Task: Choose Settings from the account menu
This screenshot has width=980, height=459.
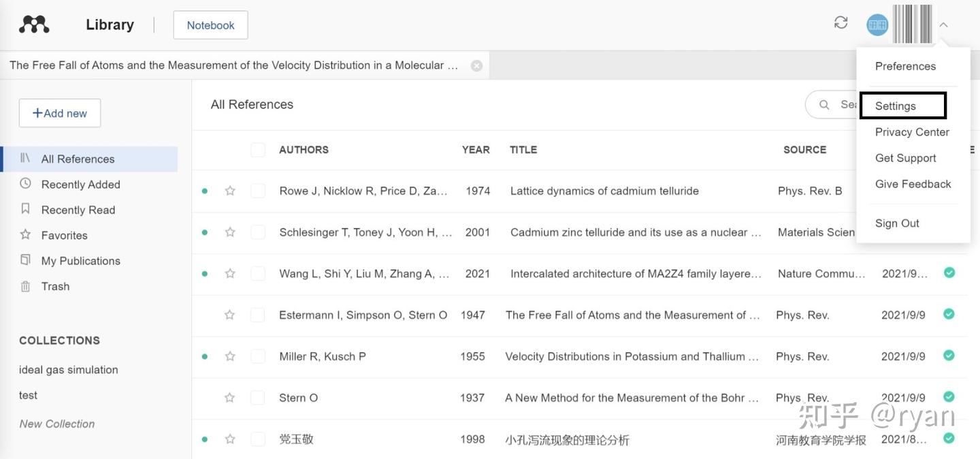Action: pos(896,106)
